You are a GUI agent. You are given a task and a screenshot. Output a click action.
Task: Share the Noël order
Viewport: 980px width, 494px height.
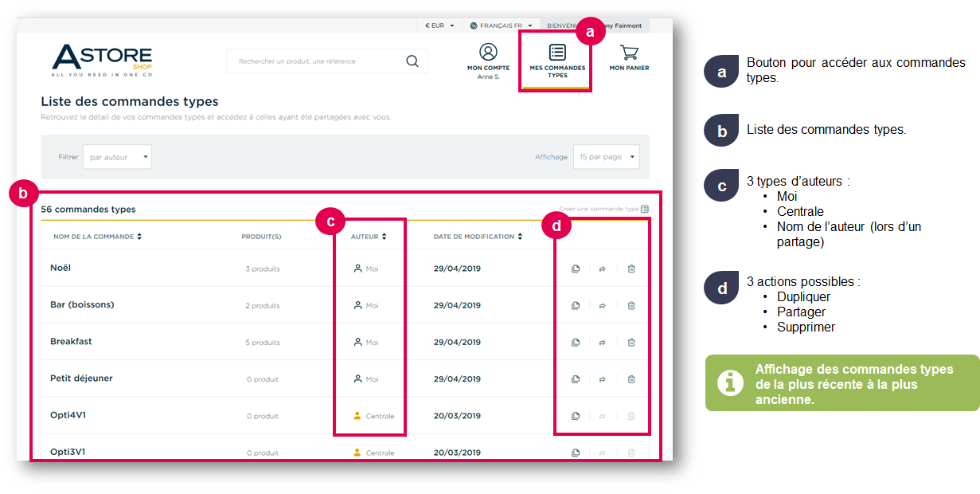603,269
